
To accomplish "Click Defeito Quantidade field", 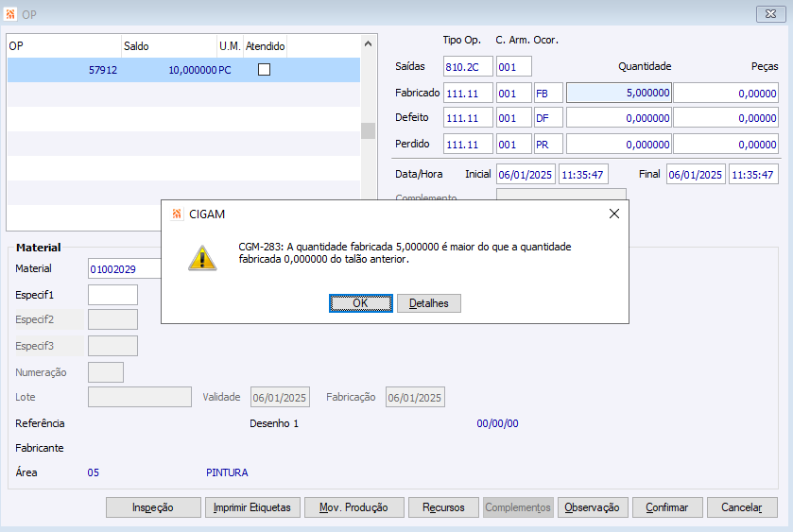I will point(618,118).
